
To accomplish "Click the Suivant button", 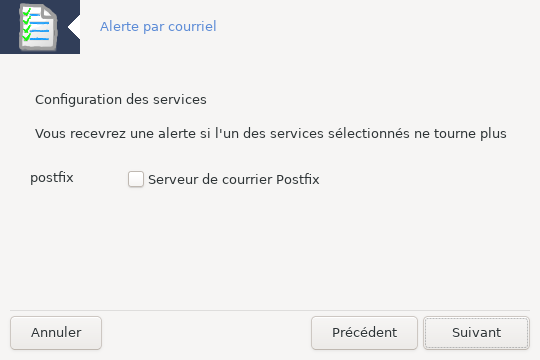I will pos(476,333).
